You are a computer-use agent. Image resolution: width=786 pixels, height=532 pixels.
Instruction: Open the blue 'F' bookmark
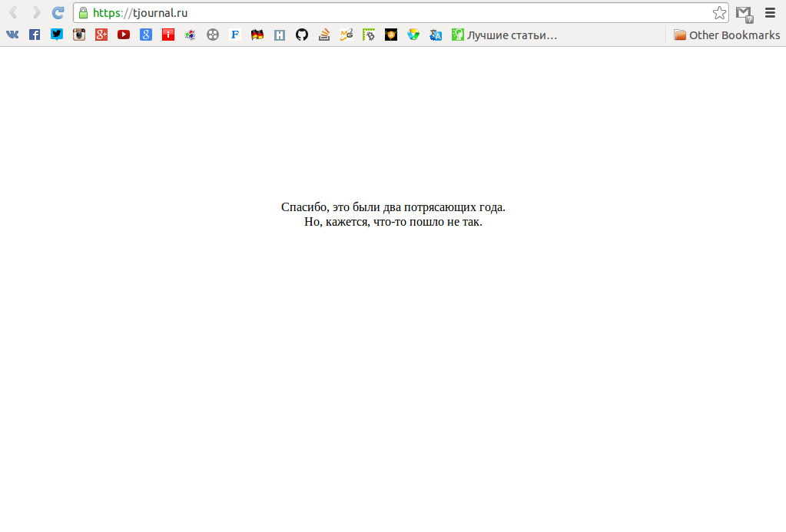click(x=235, y=35)
